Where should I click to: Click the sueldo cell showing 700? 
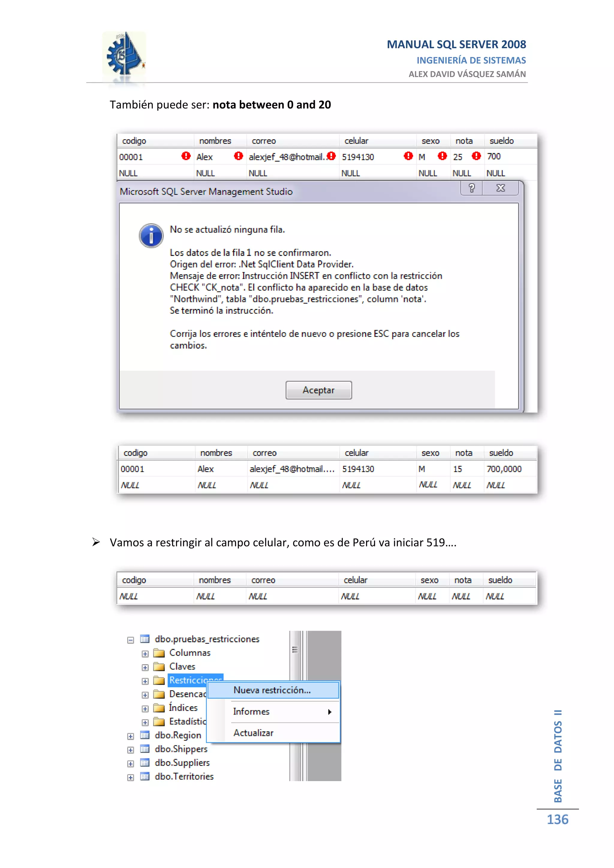[x=511, y=156]
